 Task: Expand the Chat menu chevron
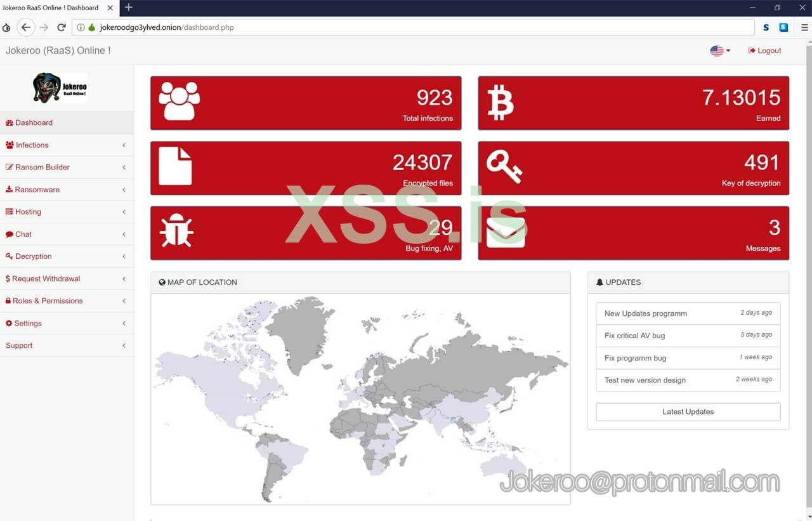click(x=124, y=234)
